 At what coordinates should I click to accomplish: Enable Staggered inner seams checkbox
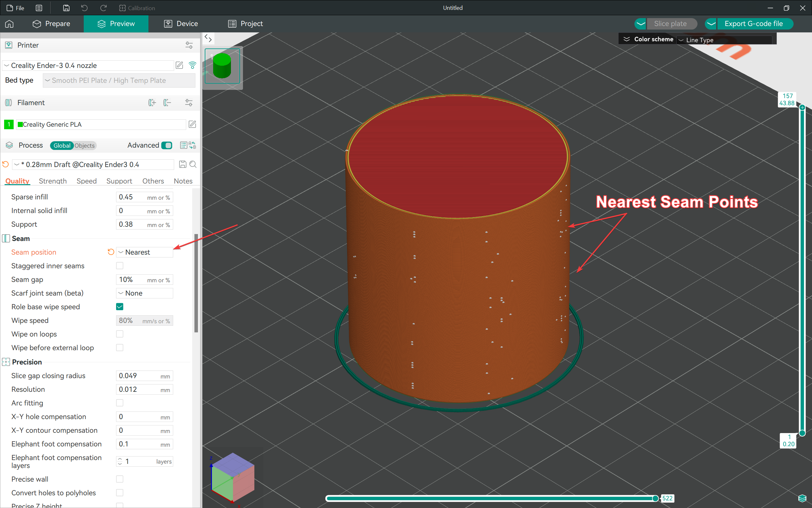tap(120, 266)
